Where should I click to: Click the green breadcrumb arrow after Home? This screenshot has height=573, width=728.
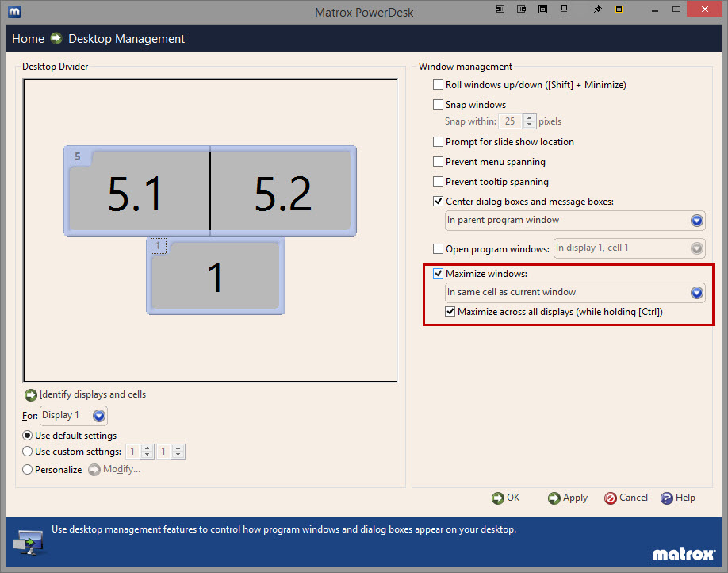tap(56, 39)
